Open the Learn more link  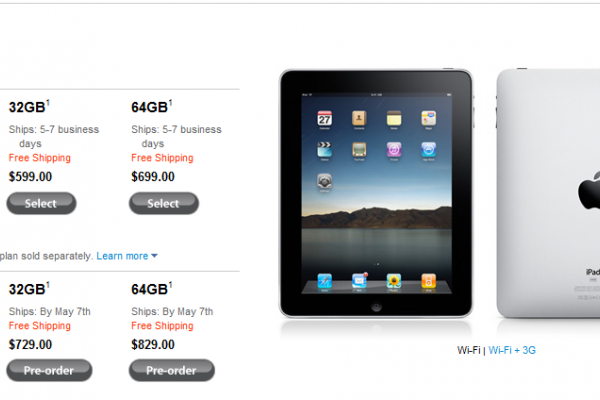click(x=122, y=256)
